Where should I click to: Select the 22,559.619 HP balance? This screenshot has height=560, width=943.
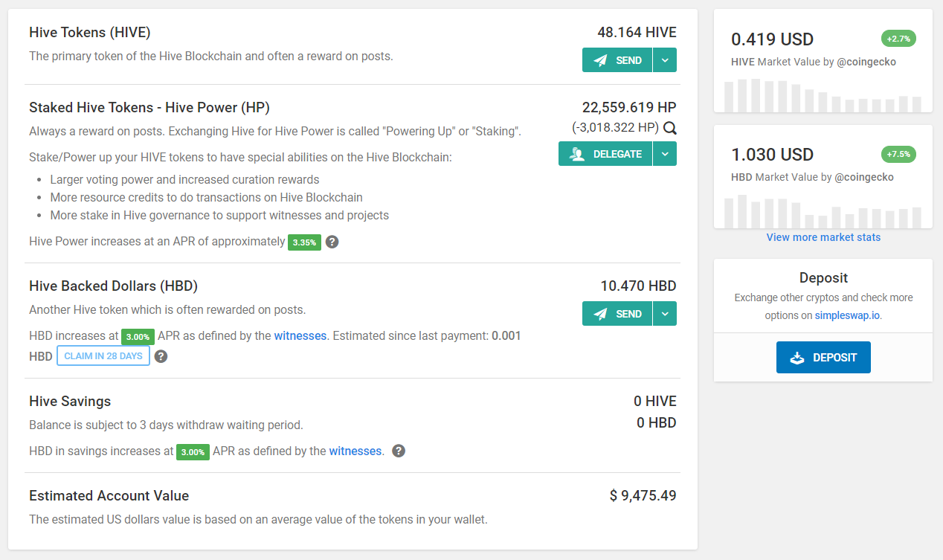click(x=629, y=107)
